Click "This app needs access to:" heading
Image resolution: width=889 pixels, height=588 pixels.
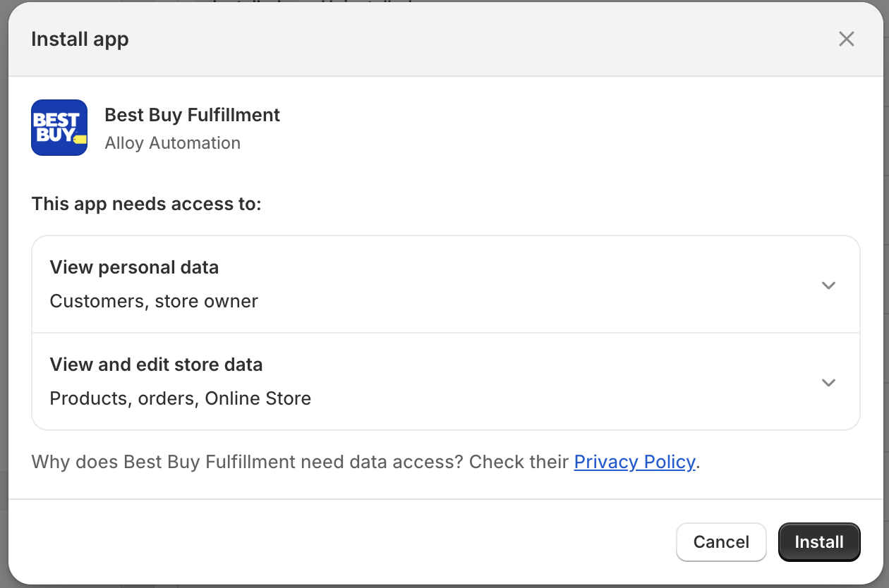[146, 204]
